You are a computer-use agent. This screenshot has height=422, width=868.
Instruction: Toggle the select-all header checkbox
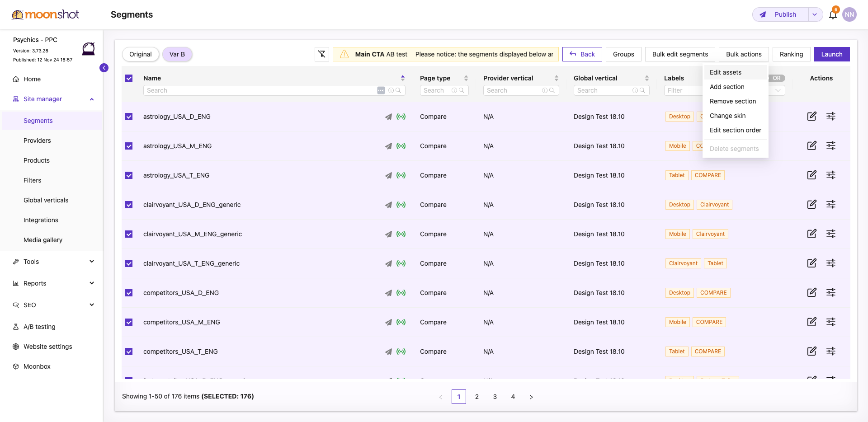129,78
